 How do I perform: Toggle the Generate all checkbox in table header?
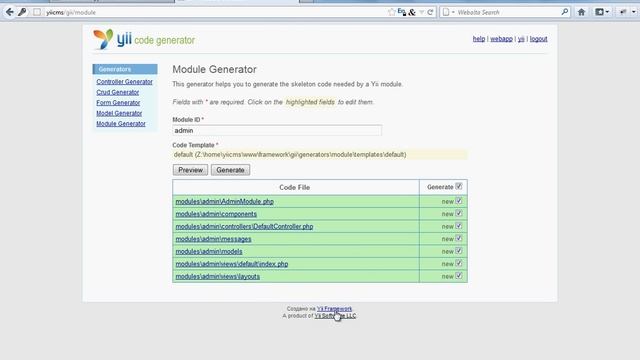pyautogui.click(x=459, y=187)
